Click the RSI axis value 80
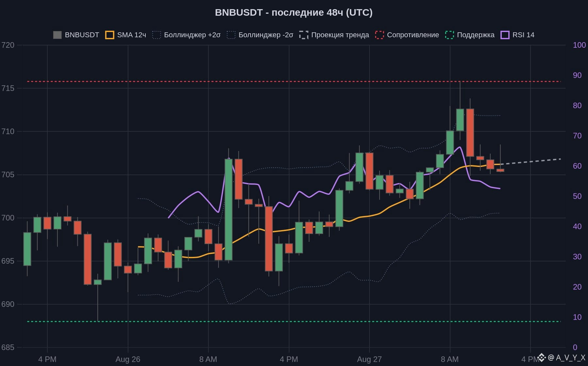This screenshot has height=366, width=588. tap(577, 106)
